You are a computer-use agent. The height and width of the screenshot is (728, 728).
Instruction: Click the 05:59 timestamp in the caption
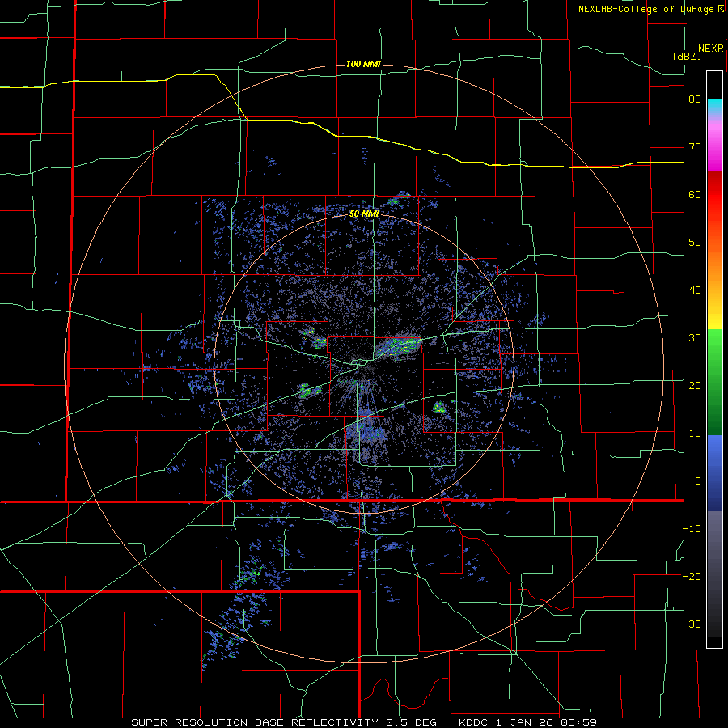(578, 722)
